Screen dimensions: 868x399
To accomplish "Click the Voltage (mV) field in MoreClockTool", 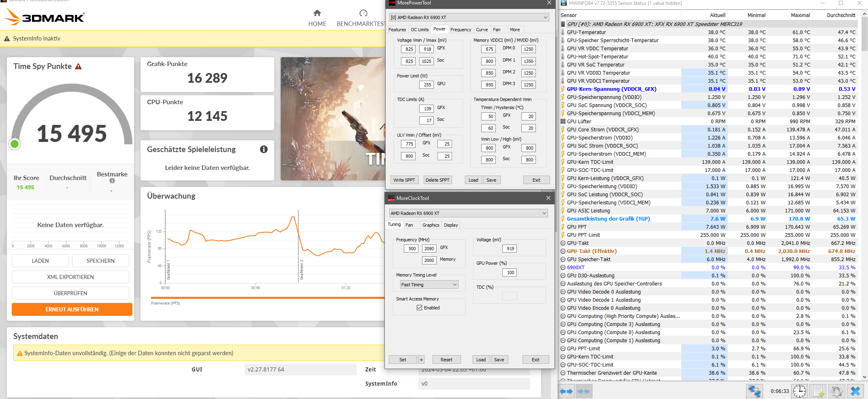I will coord(510,249).
